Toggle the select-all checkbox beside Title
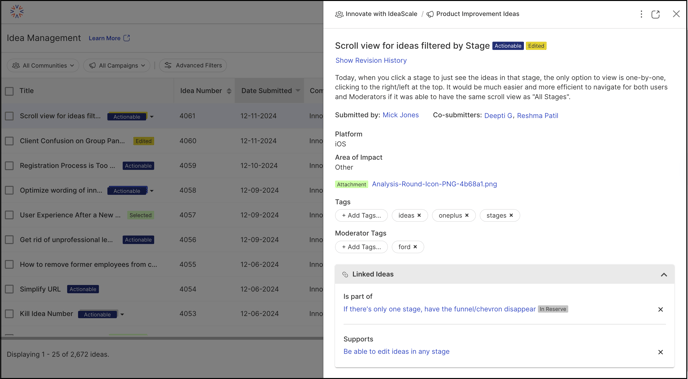The width and height of the screenshot is (688, 379). (x=9, y=91)
